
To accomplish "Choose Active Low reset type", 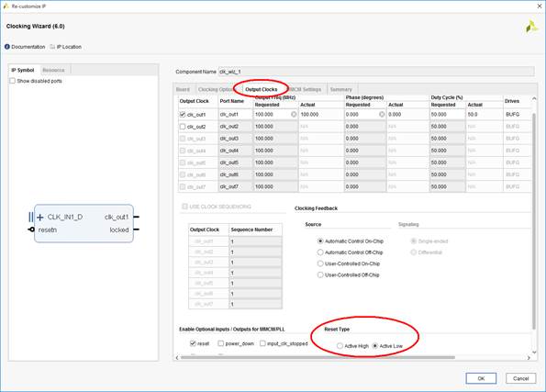I will point(375,346).
